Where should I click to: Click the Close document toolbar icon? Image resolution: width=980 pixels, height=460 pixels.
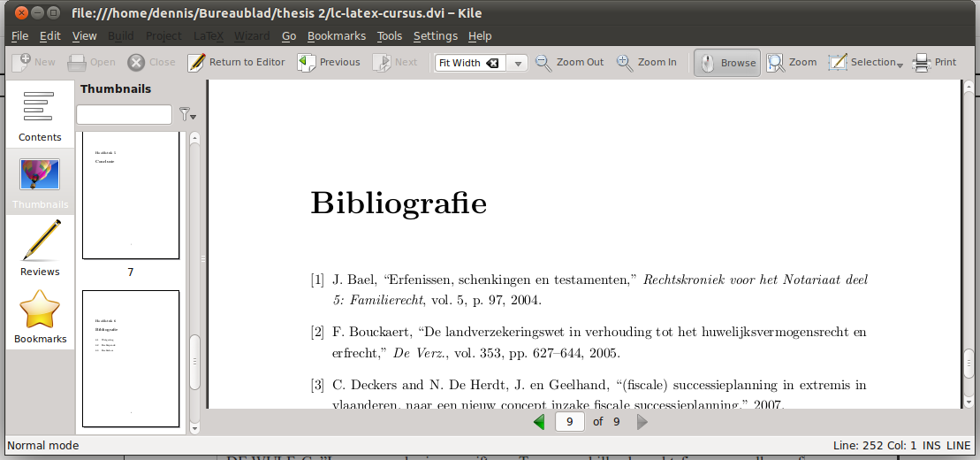coord(135,62)
